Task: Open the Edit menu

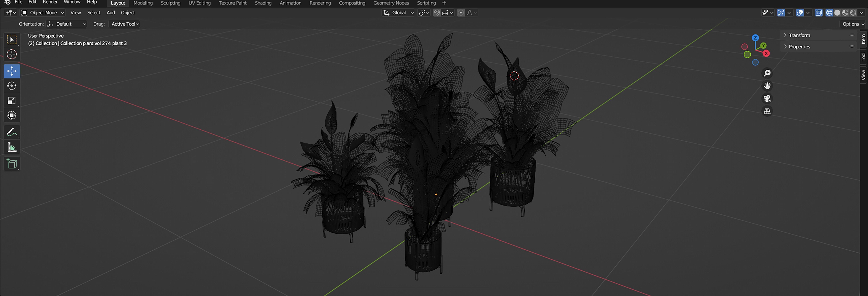Action: coord(32,2)
